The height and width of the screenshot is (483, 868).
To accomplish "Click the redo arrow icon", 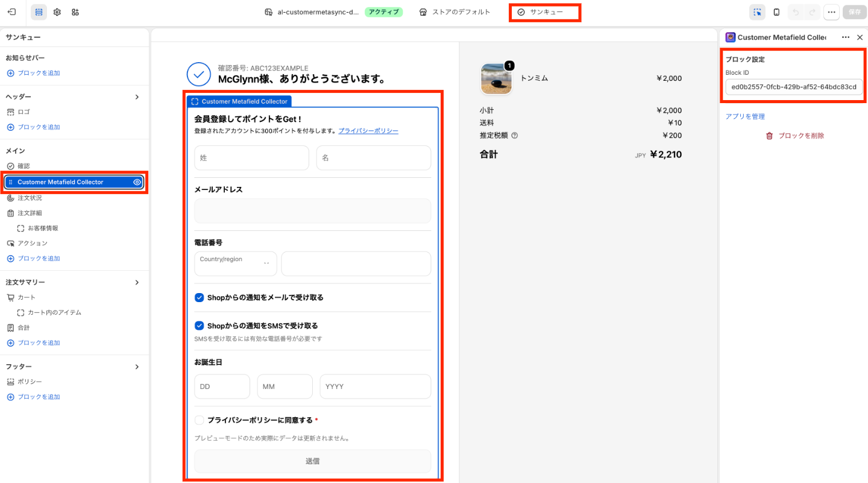I will click(812, 12).
